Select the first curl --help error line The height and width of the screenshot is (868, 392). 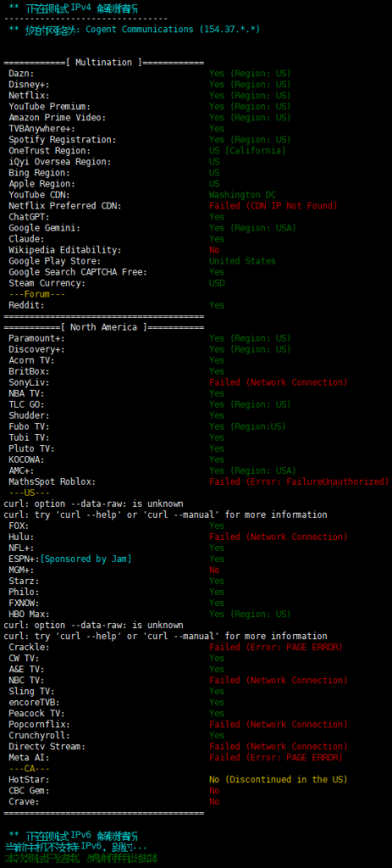165,515
